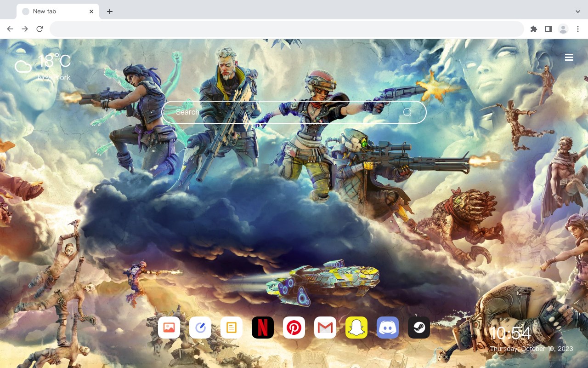
Task: Expand the tab search dropdown arrow
Action: pos(578,11)
